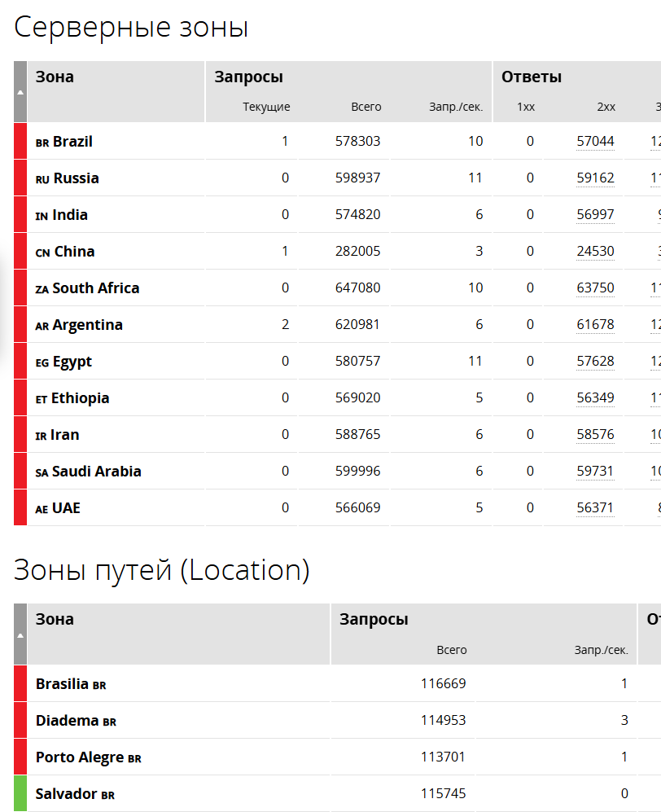The height and width of the screenshot is (812, 661).
Task: Select the Ответы header in server zones table
Action: (532, 77)
